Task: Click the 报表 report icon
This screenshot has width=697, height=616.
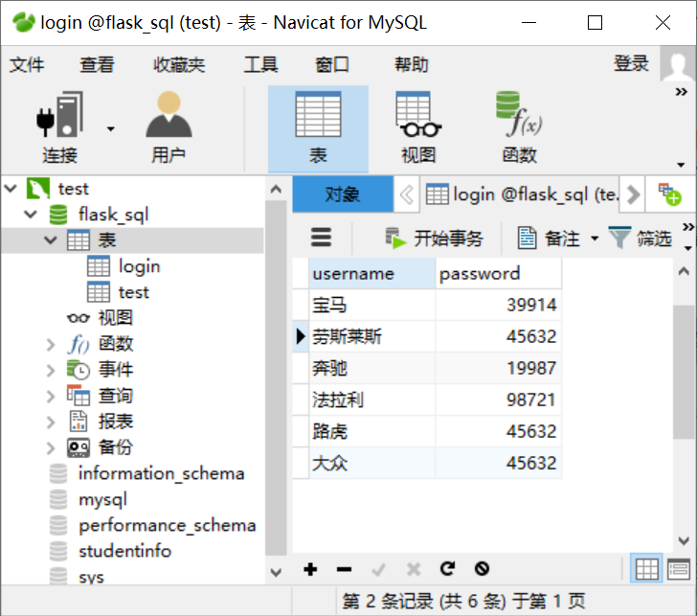Action: 79,422
